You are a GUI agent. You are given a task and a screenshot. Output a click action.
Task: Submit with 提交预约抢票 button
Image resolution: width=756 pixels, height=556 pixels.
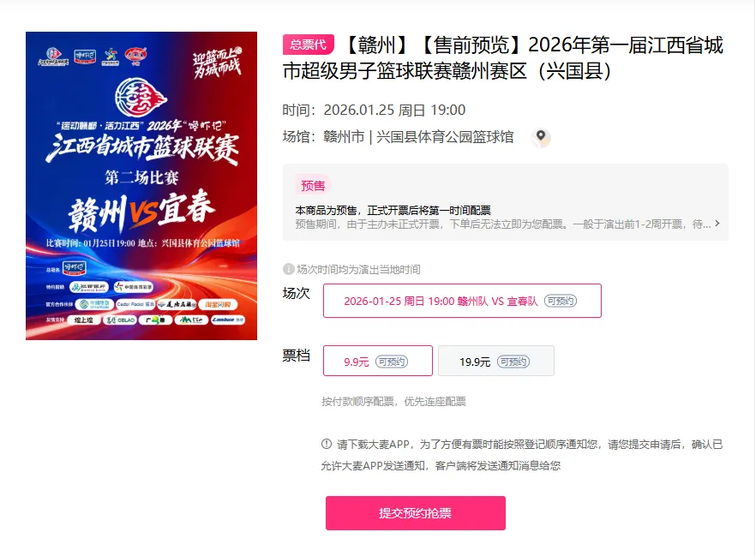415,513
